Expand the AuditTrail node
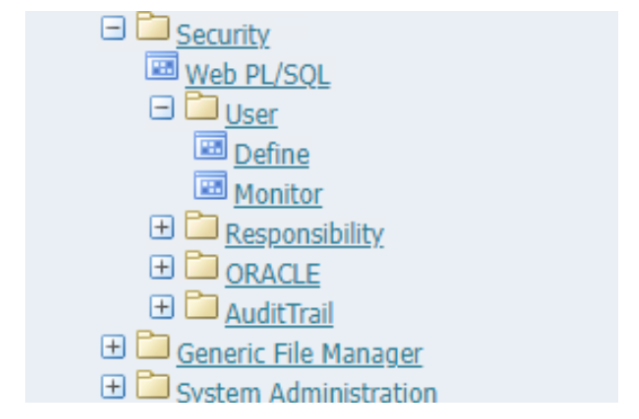The height and width of the screenshot is (419, 639). tap(162, 307)
